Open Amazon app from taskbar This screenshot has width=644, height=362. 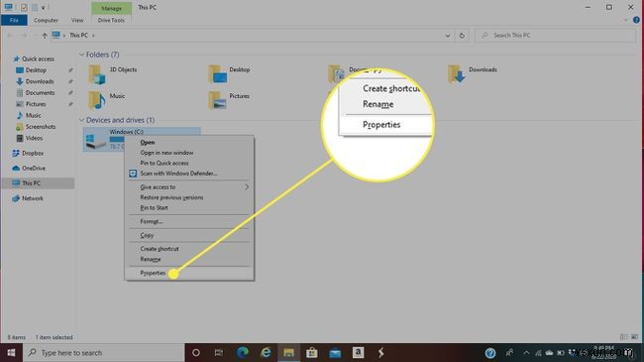pos(358,352)
